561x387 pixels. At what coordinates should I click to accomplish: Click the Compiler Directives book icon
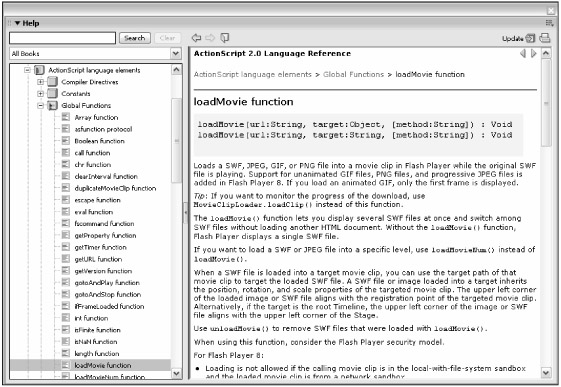(53, 82)
